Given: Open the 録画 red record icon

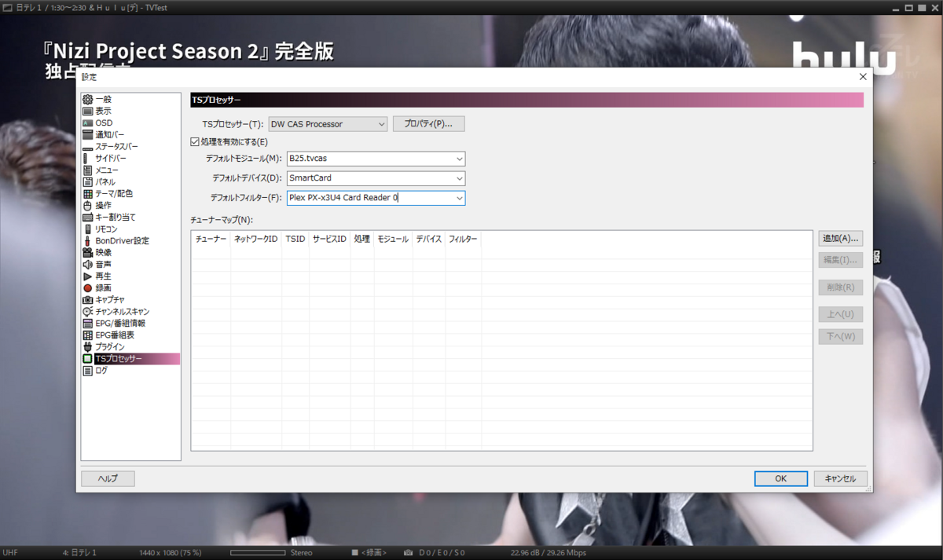Looking at the screenshot, I should coord(87,288).
